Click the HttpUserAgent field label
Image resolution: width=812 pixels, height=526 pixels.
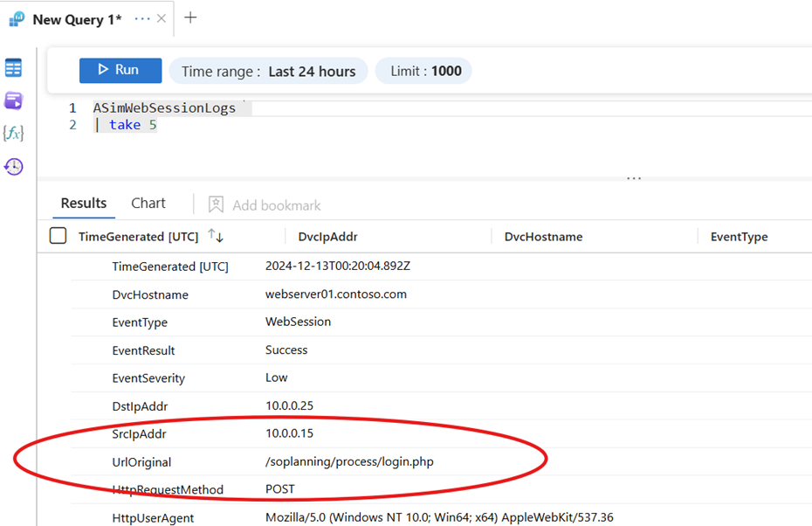pos(153,518)
